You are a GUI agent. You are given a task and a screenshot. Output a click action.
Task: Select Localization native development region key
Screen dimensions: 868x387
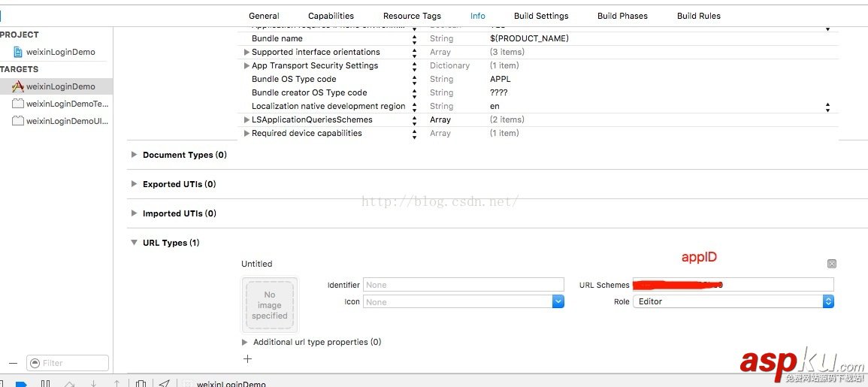[x=328, y=106]
